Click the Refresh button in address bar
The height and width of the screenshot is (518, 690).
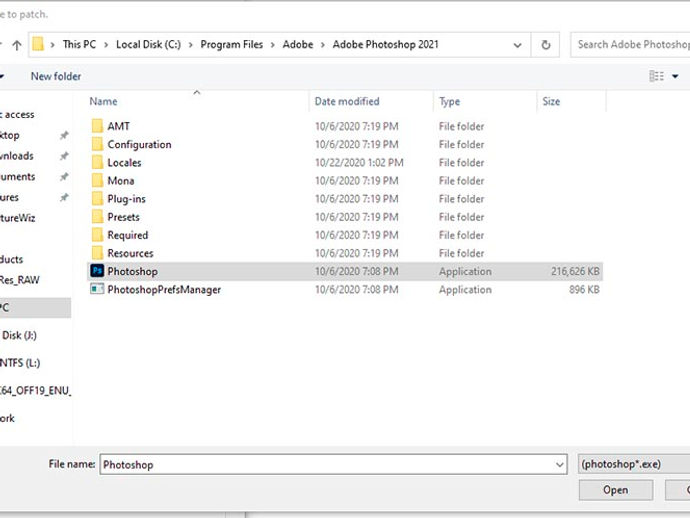[x=546, y=45]
